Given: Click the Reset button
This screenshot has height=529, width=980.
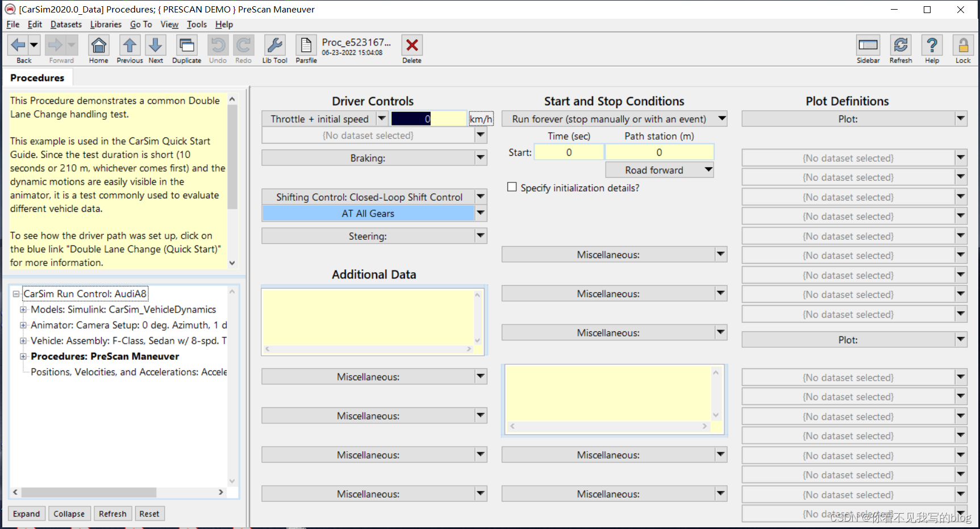Looking at the screenshot, I should [x=149, y=514].
